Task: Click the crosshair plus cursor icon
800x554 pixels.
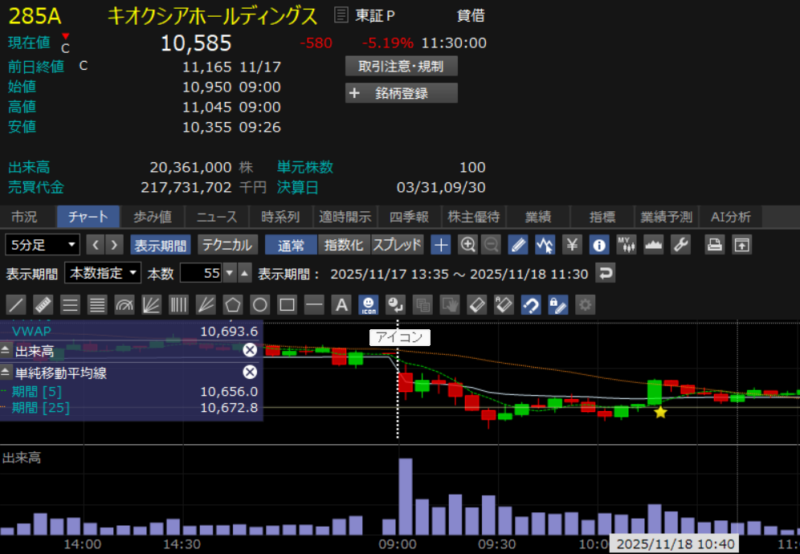Action: (441, 245)
